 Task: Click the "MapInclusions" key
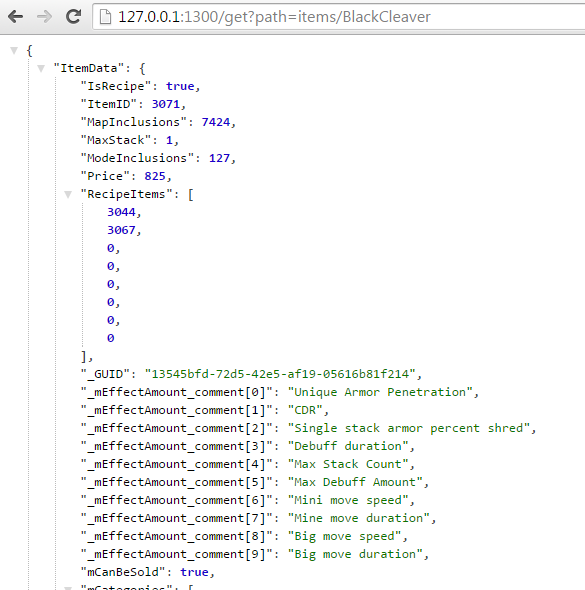pyautogui.click(x=134, y=122)
